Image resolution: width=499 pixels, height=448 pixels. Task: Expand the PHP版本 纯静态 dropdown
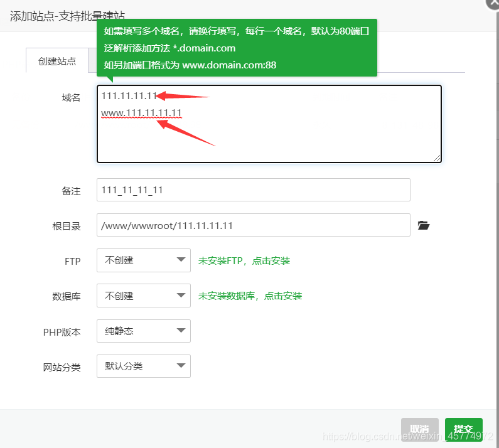click(144, 331)
